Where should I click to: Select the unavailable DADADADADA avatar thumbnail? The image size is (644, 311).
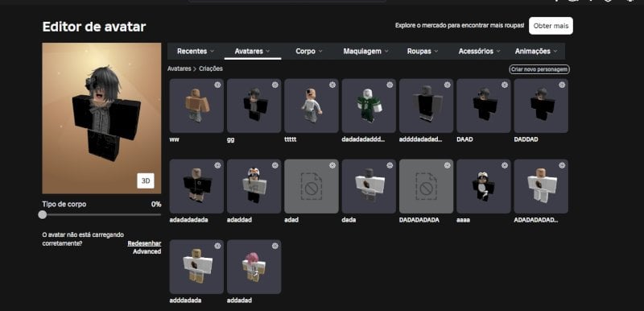tap(427, 186)
